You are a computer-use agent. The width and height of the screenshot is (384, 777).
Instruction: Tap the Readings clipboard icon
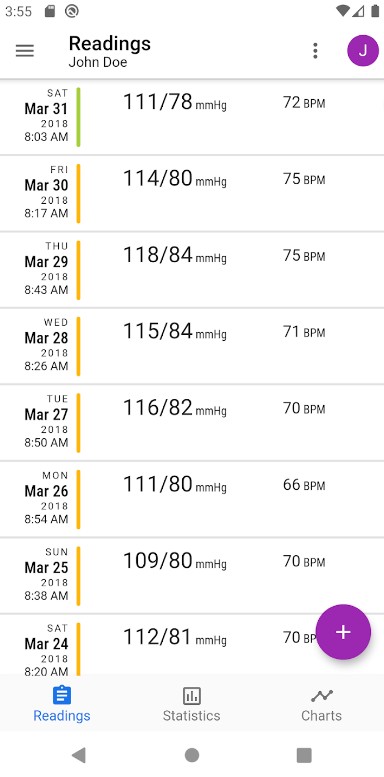point(62,695)
